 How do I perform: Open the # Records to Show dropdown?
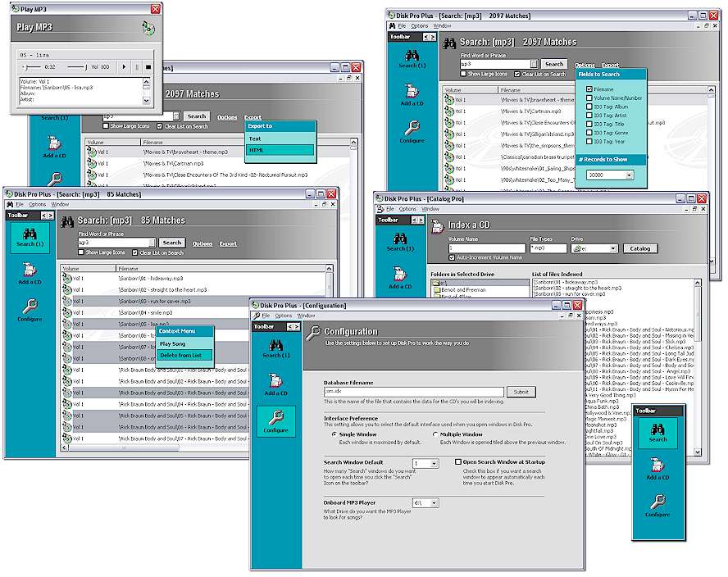pyautogui.click(x=629, y=175)
